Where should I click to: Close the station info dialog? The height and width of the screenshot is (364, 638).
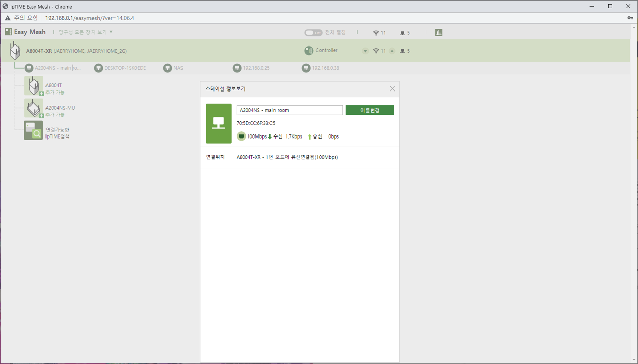[392, 88]
